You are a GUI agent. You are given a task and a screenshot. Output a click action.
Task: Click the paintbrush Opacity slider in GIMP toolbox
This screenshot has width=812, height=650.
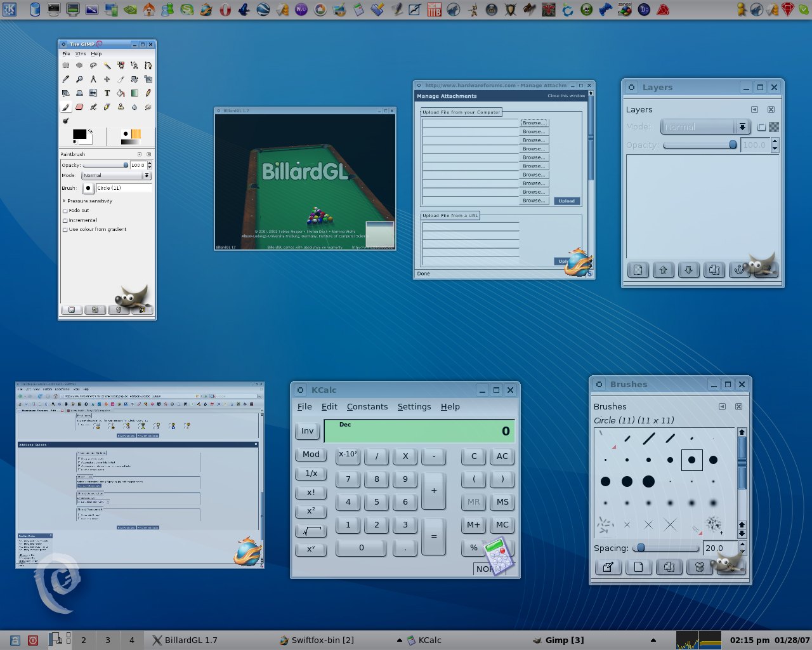click(x=106, y=165)
